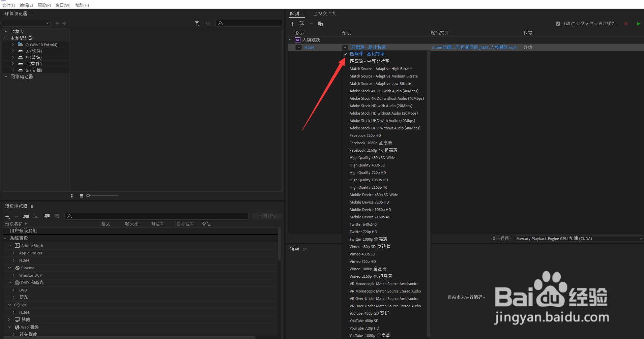Collapse the Favorites tree node
The width and height of the screenshot is (644, 339).
[x=6, y=31]
